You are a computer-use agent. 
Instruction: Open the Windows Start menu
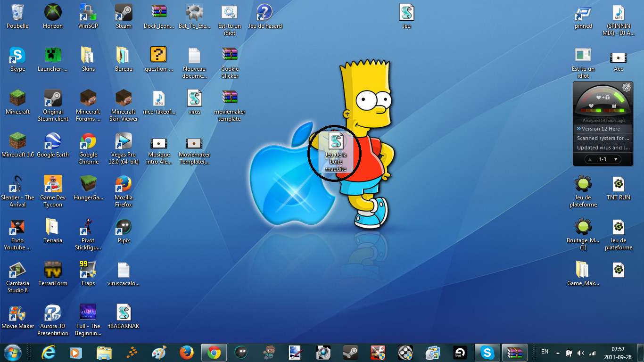(13, 352)
